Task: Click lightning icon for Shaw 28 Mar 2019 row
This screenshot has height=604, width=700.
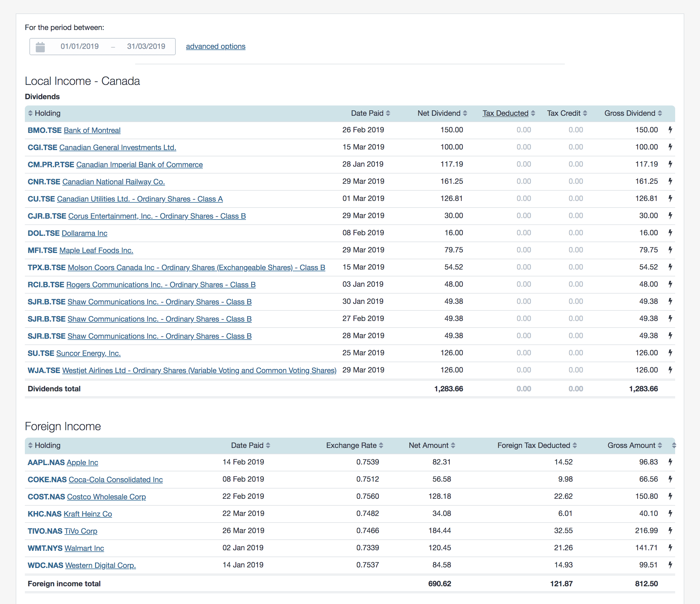Action: tap(670, 336)
